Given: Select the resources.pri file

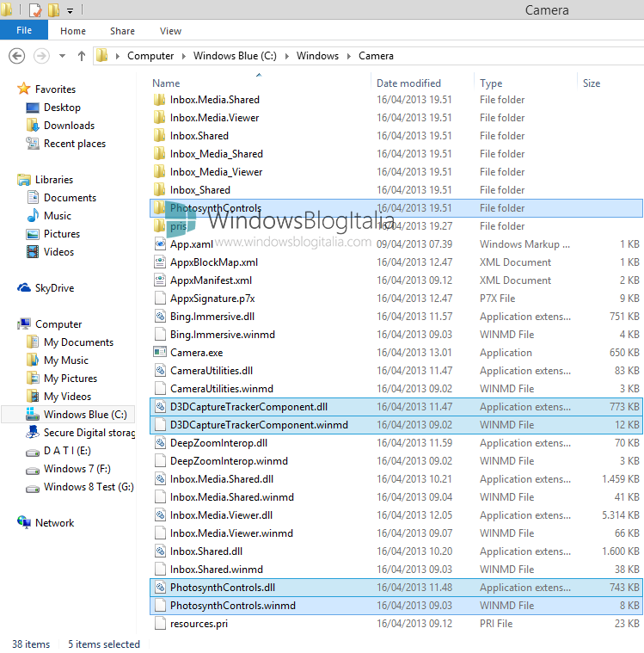Looking at the screenshot, I should 199,624.
